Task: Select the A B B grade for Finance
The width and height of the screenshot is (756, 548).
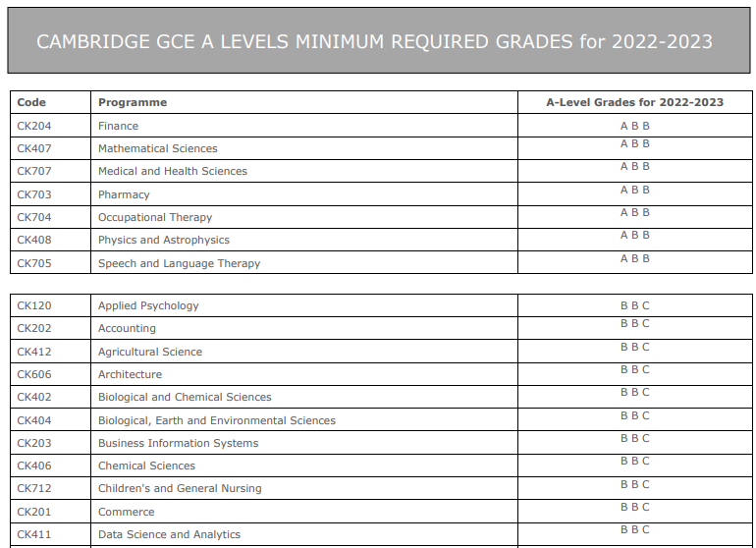Action: (635, 126)
